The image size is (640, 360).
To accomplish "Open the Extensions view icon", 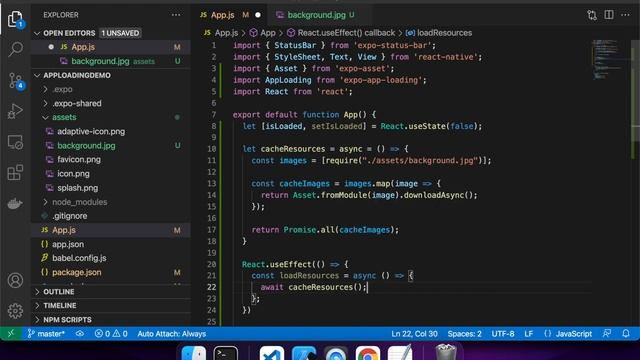I will (15, 172).
